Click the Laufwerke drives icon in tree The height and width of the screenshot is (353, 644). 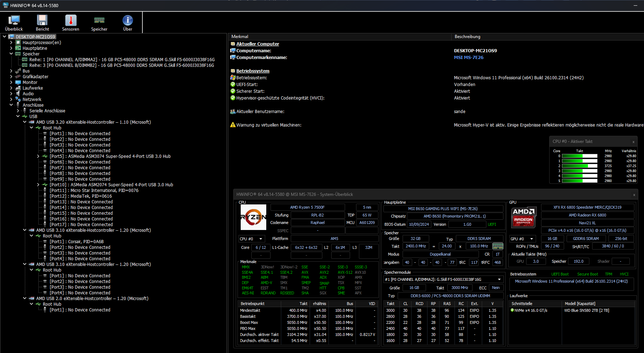click(x=18, y=88)
